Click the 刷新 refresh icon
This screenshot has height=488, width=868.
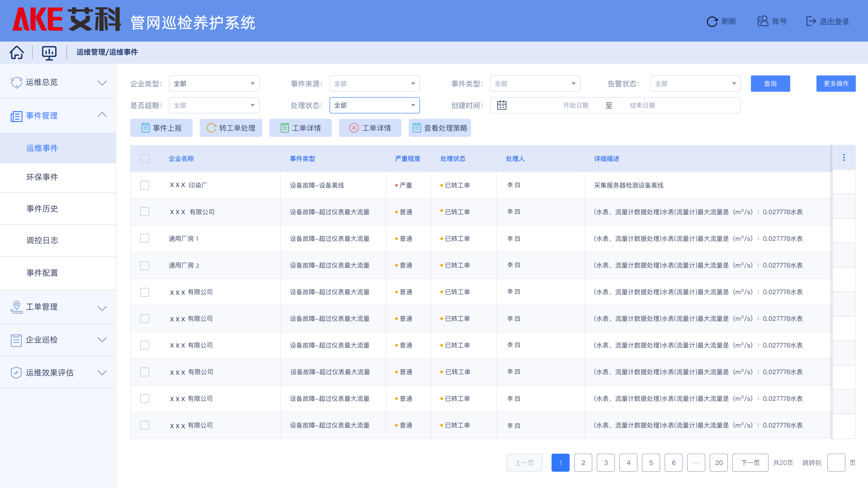click(712, 21)
